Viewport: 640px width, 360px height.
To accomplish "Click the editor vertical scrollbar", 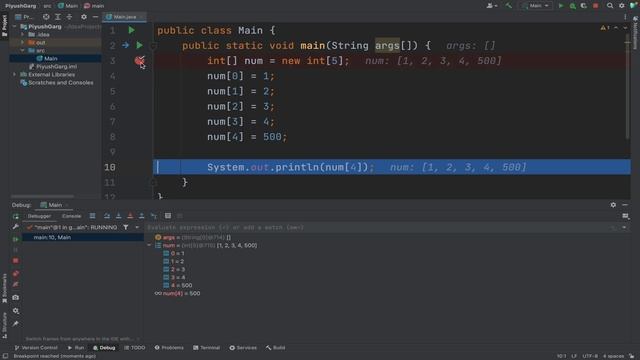I will [628, 86].
